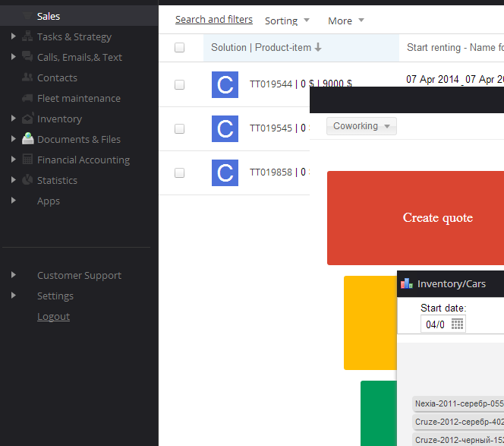Click the Create quote button

tap(415, 218)
